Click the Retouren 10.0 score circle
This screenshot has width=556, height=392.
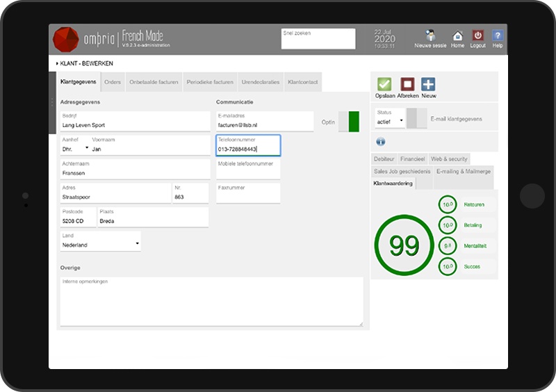(x=448, y=204)
